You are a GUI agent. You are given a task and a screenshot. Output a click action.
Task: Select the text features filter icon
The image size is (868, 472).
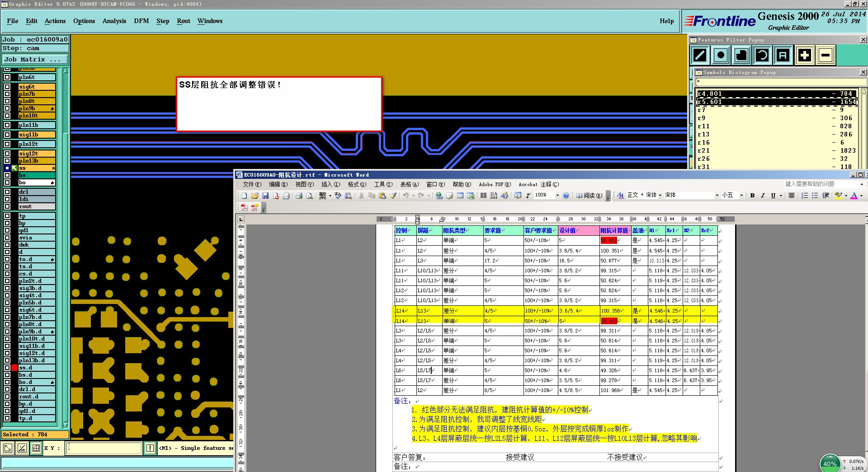coord(783,55)
